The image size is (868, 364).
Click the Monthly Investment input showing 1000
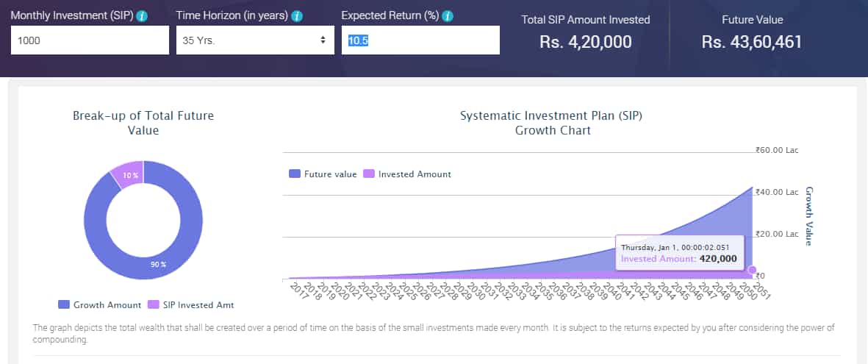[90, 40]
